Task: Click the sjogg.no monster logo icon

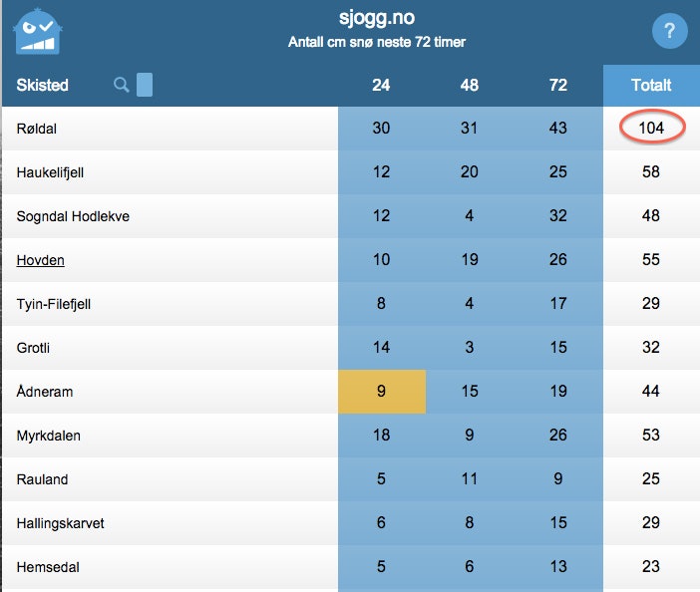Action: click(x=38, y=31)
